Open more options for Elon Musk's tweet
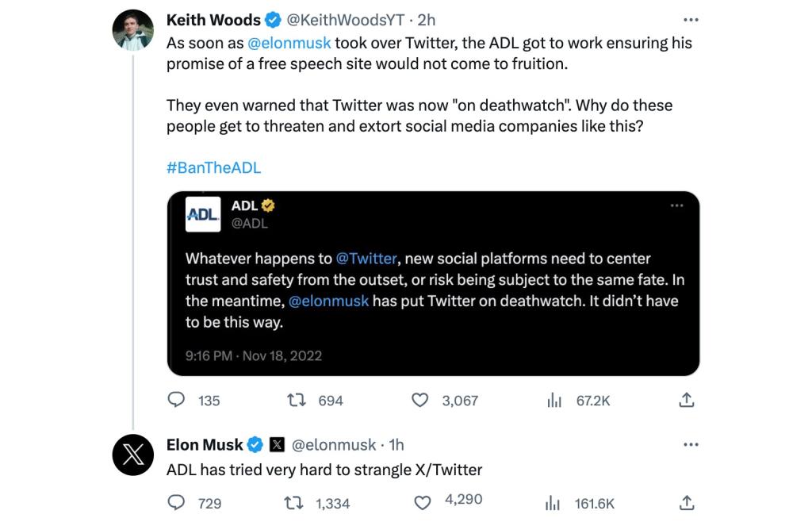812x522 pixels. coord(691,444)
